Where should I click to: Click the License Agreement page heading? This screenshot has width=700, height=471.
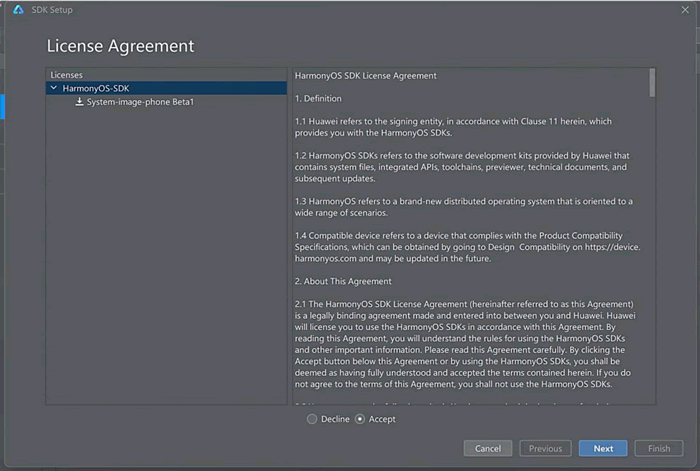(121, 46)
